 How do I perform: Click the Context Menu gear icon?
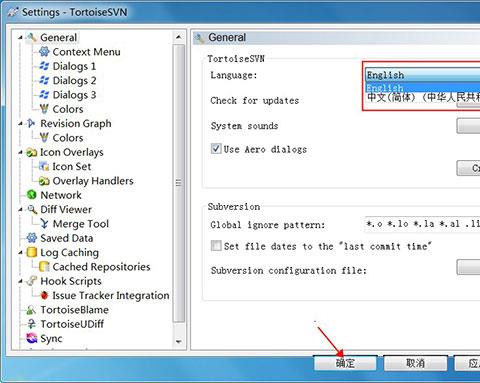click(44, 52)
